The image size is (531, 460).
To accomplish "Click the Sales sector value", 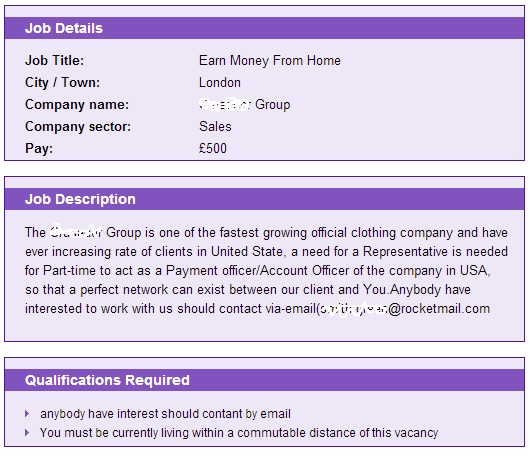I will click(215, 127).
